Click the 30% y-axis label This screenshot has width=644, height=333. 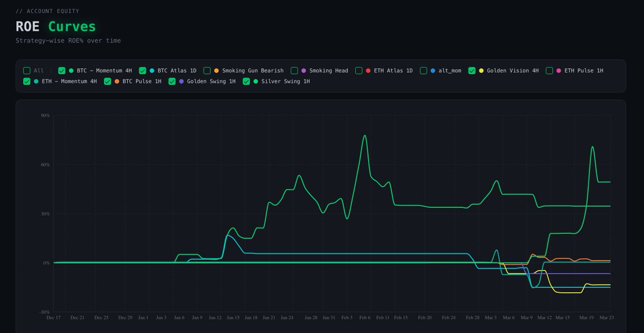pyautogui.click(x=45, y=214)
